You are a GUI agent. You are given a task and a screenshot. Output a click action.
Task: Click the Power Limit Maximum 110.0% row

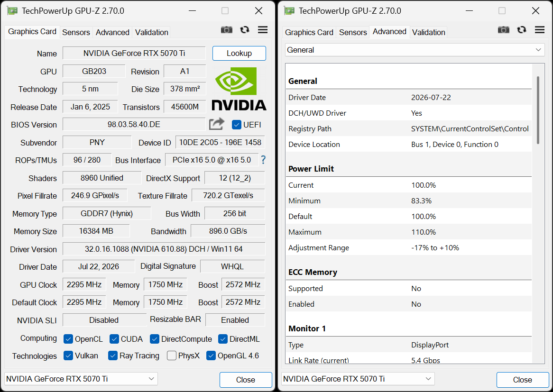click(x=408, y=232)
